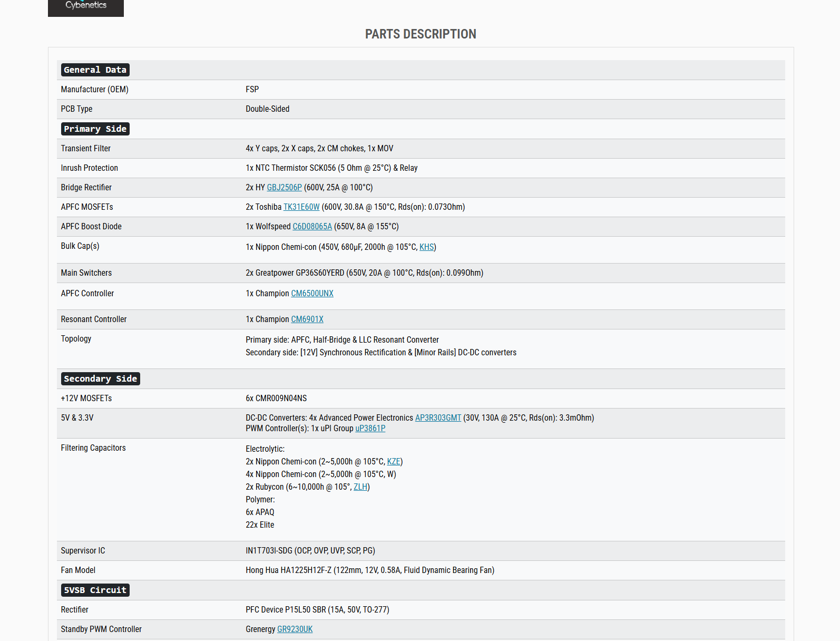Click the '4x Nippon Chemi-con' W series line
The height and width of the screenshot is (641, 840).
(321, 474)
